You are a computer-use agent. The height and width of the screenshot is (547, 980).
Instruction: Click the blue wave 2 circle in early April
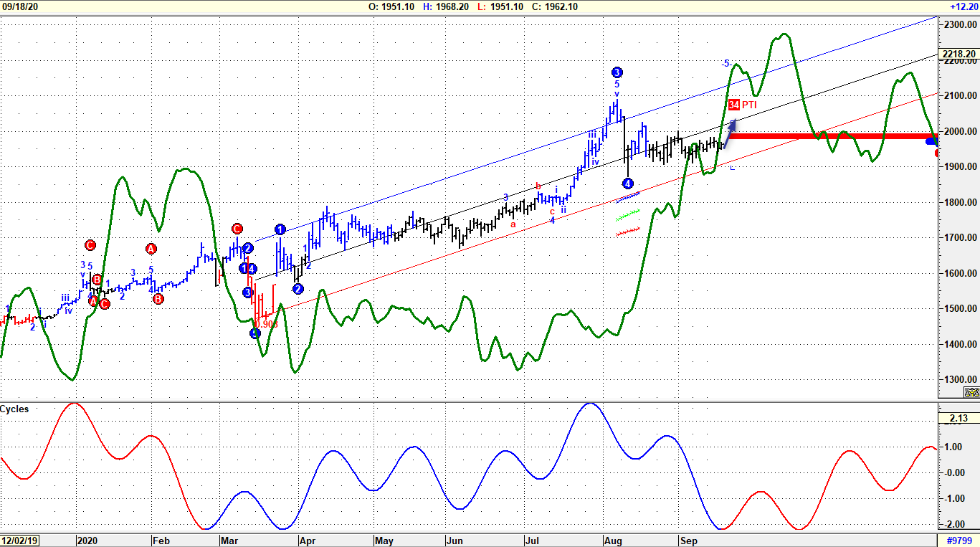point(298,289)
